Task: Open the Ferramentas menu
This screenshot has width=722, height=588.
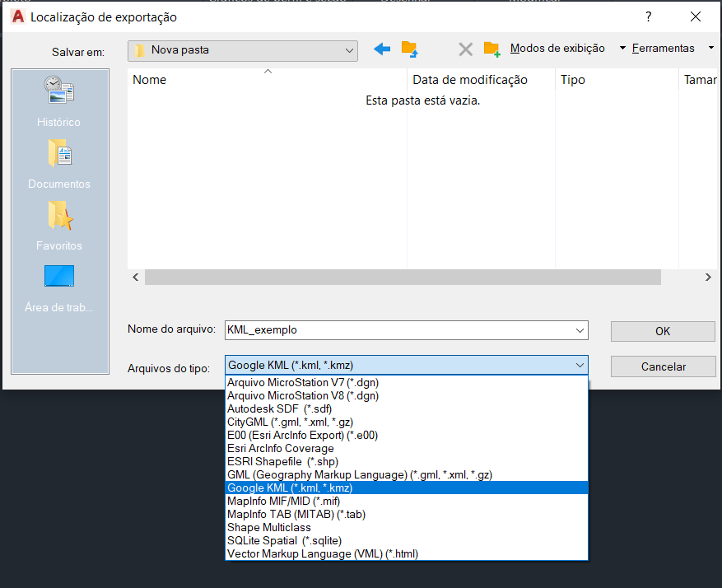Action: [x=663, y=49]
